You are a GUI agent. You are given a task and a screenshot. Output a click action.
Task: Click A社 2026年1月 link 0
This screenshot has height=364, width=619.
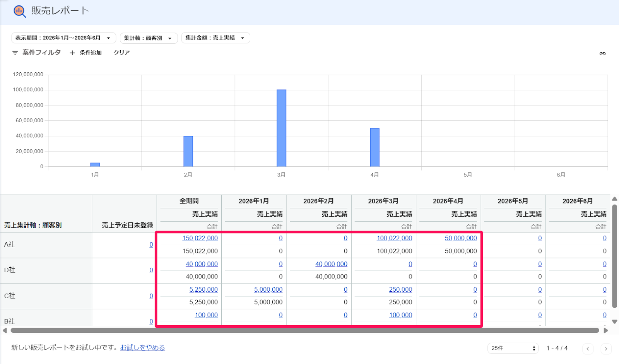(281, 238)
